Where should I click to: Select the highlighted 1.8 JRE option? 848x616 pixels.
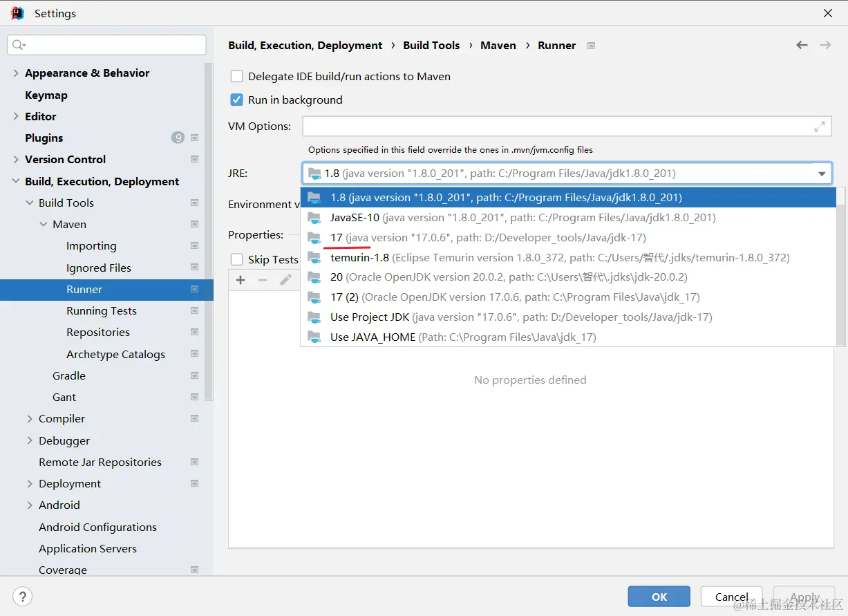568,197
